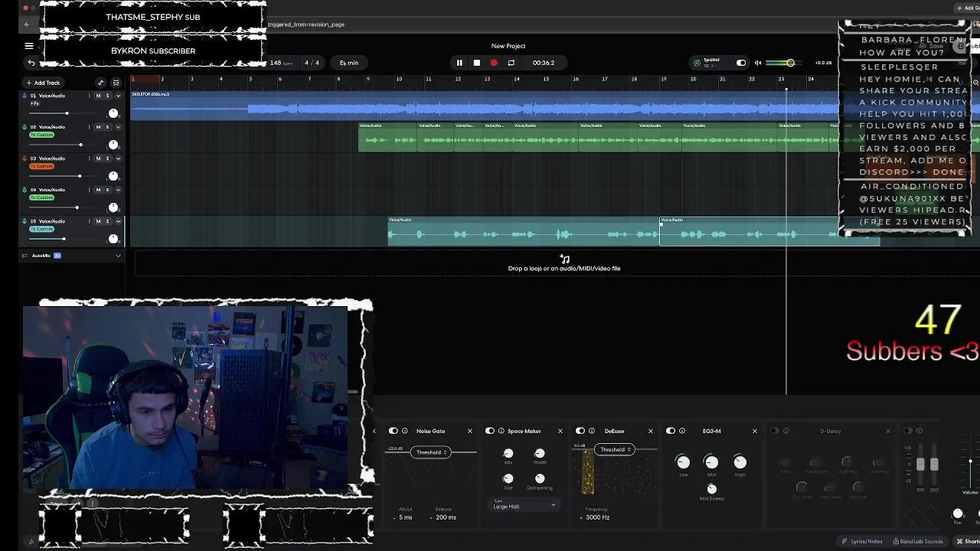The image size is (980, 551).
Task: Open orange Fx Custom on track 03
Action: (x=42, y=166)
